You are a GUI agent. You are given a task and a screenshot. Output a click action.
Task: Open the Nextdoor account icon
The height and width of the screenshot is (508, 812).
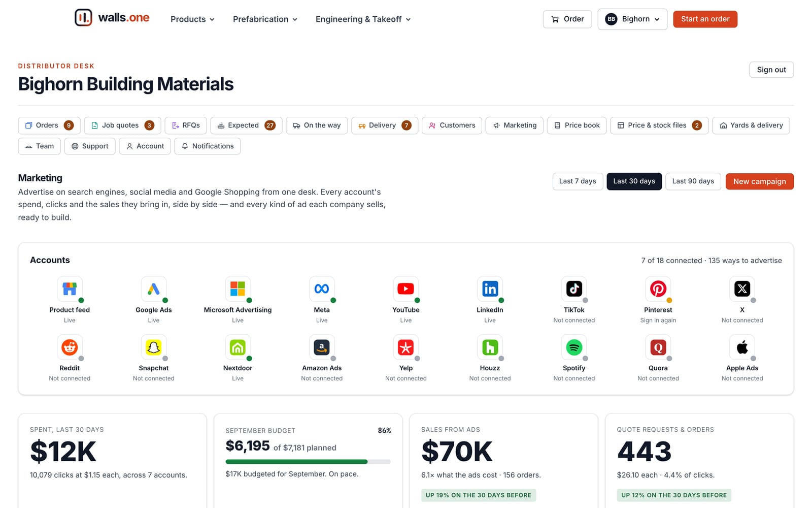click(x=238, y=347)
